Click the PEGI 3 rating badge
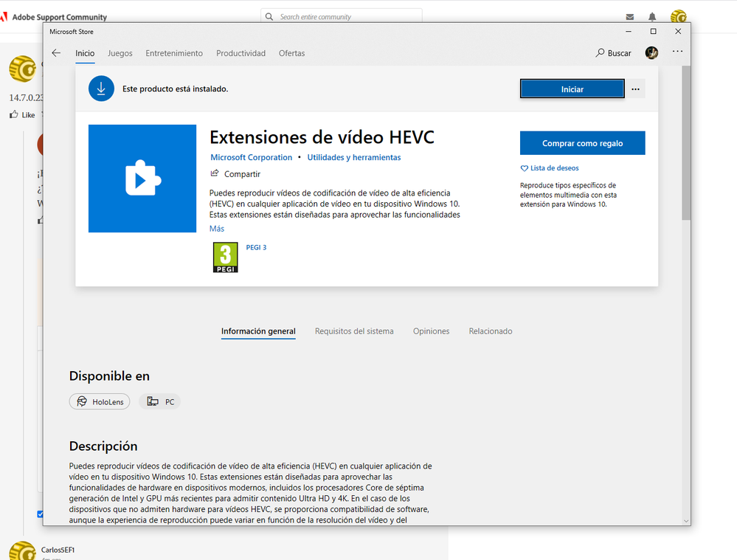Image resolution: width=737 pixels, height=560 pixels. click(226, 257)
